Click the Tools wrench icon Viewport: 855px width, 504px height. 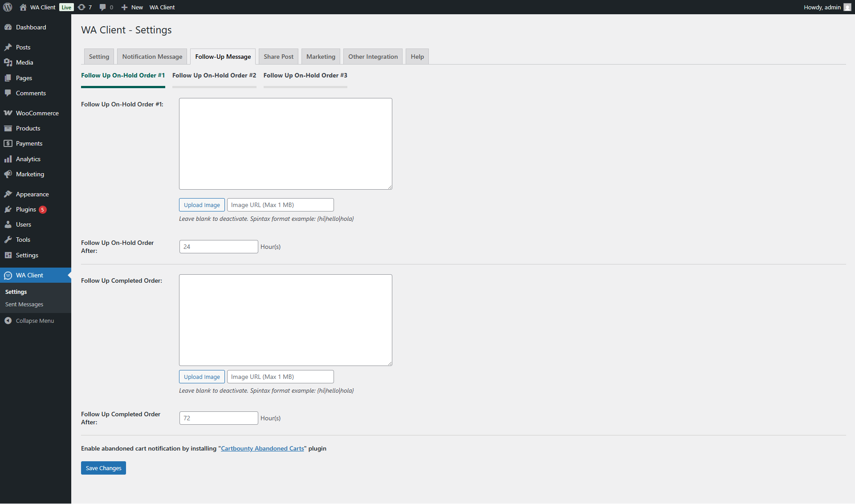tap(8, 240)
